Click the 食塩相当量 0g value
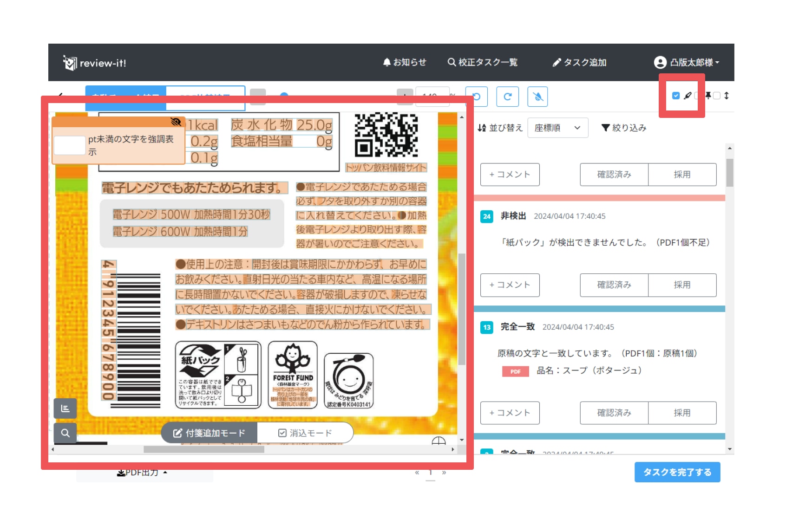 [x=282, y=141]
